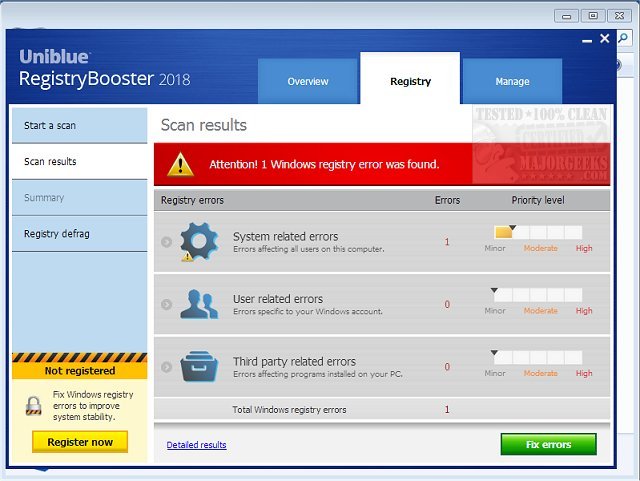Screen dimensions: 640x481
Task: Click the Errors column header
Action: pyautogui.click(x=447, y=200)
